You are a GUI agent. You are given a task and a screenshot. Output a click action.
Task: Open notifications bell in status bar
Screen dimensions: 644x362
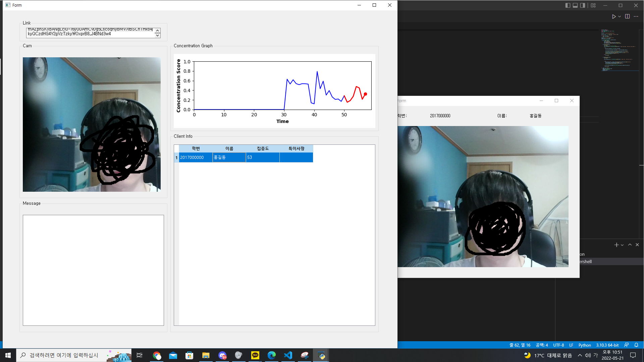pyautogui.click(x=636, y=345)
